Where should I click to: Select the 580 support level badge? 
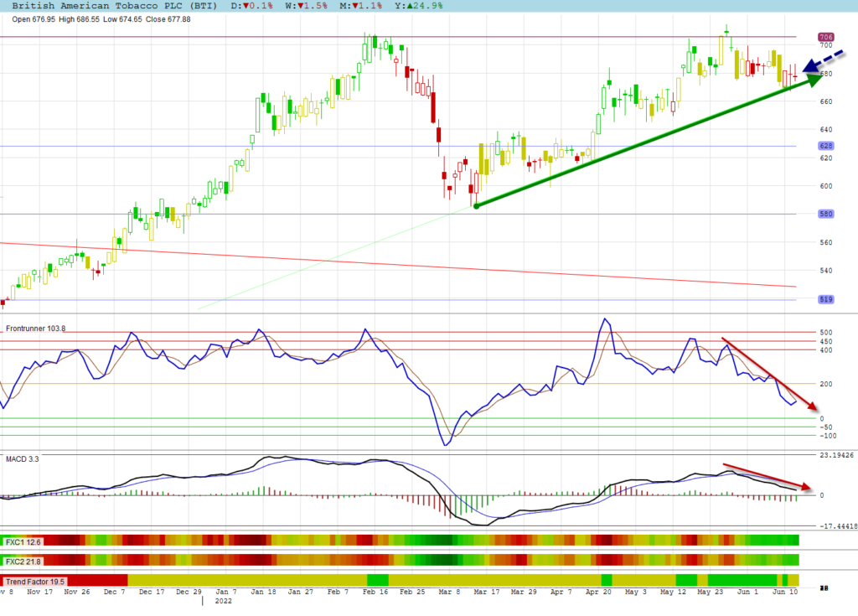coord(825,214)
